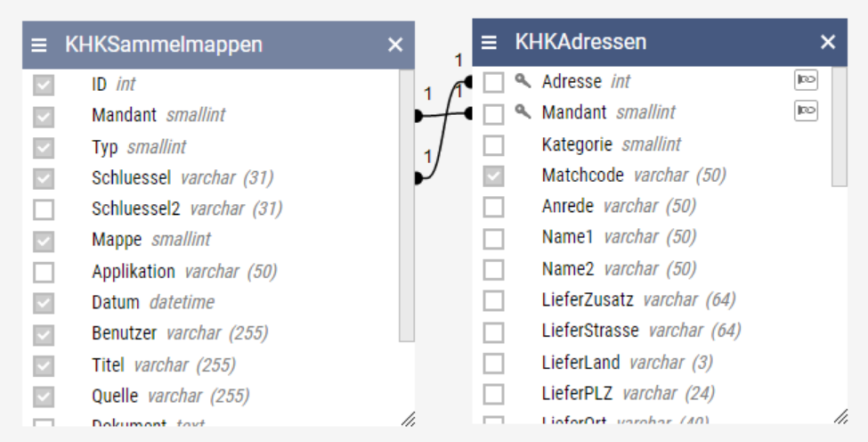868x442 pixels.
Task: Click the key icon beside Adresse
Action: click(x=523, y=81)
